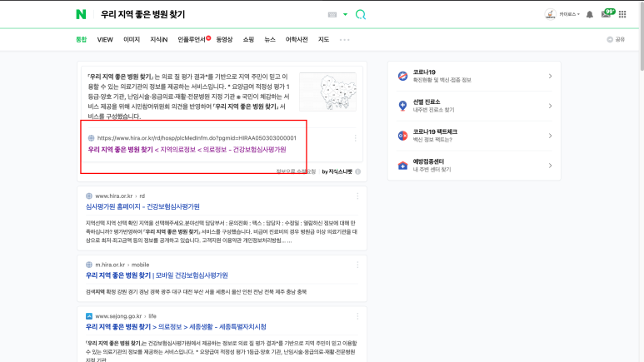Image resolution: width=644 pixels, height=362 pixels.
Task: Switch to the 이미지 tab
Action: 132,39
